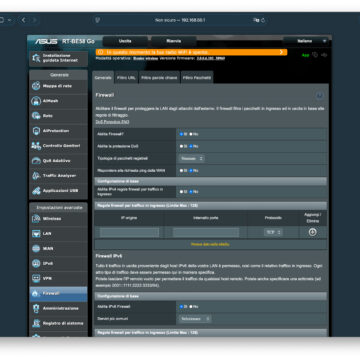The width and height of the screenshot is (360, 360).
Task: Click browser address bar
Action: tap(180, 20)
